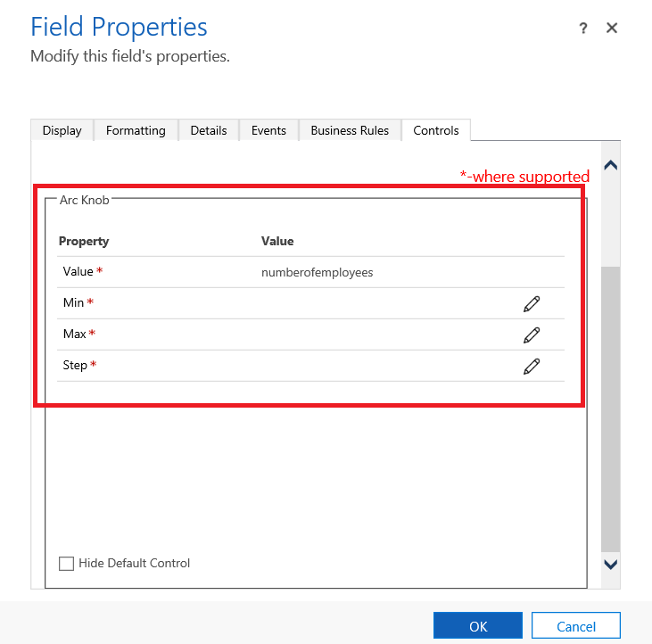Edit the Min property with pencil icon

coord(532,304)
